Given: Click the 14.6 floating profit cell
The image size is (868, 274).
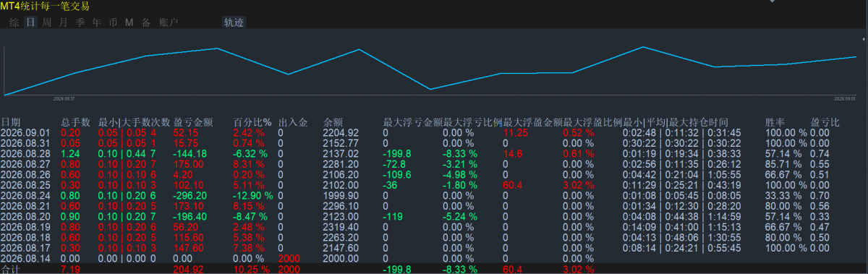Looking at the screenshot, I should click(x=512, y=153).
